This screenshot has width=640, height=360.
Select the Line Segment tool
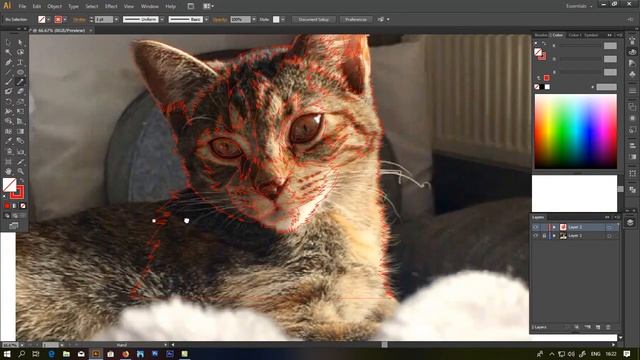coord(8,72)
